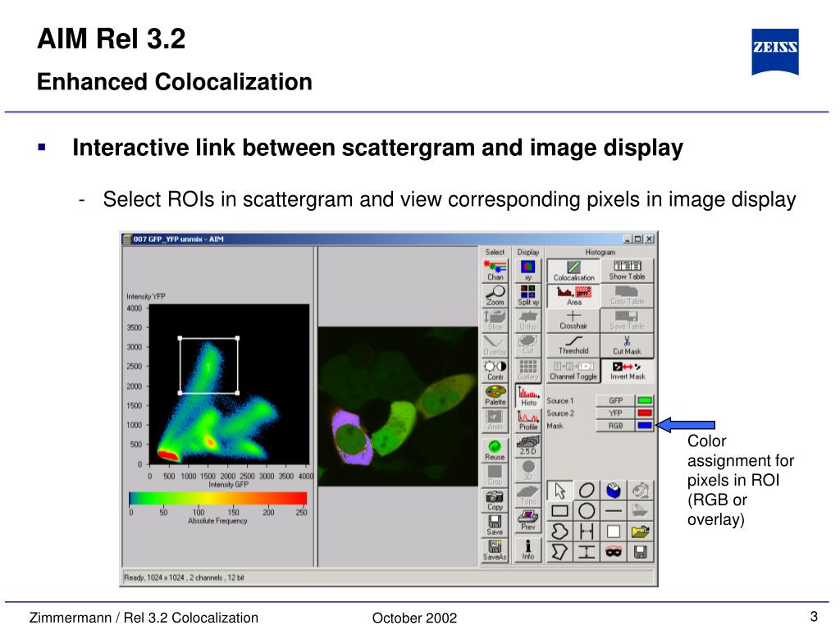
Task: Click the "Intensity GFP" axis label
Action: point(228,484)
